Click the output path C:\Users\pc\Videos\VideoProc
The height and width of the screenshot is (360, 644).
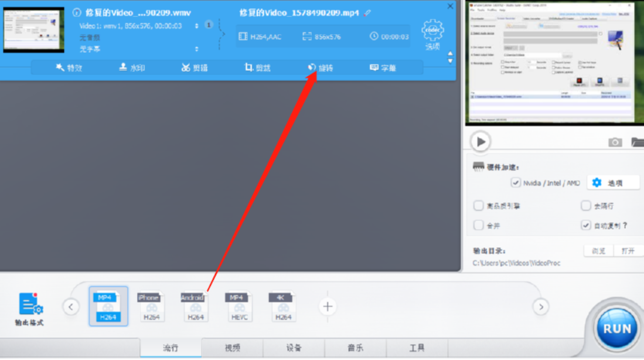pos(516,263)
